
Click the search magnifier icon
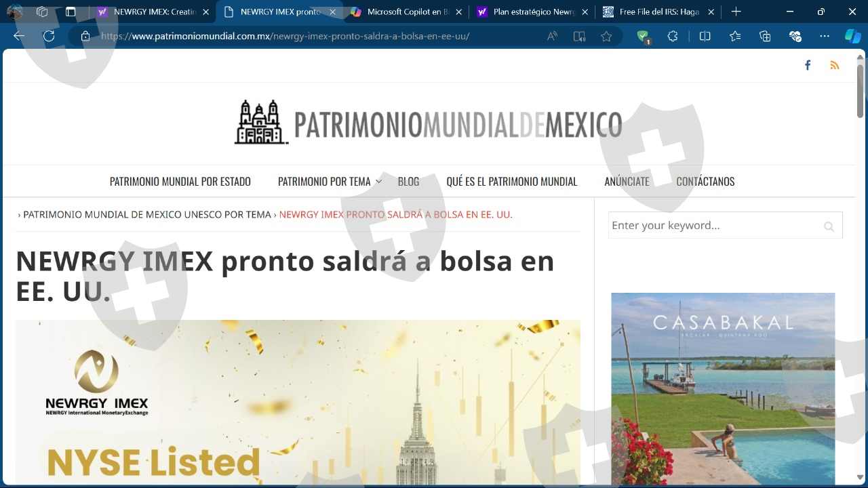pyautogui.click(x=829, y=226)
